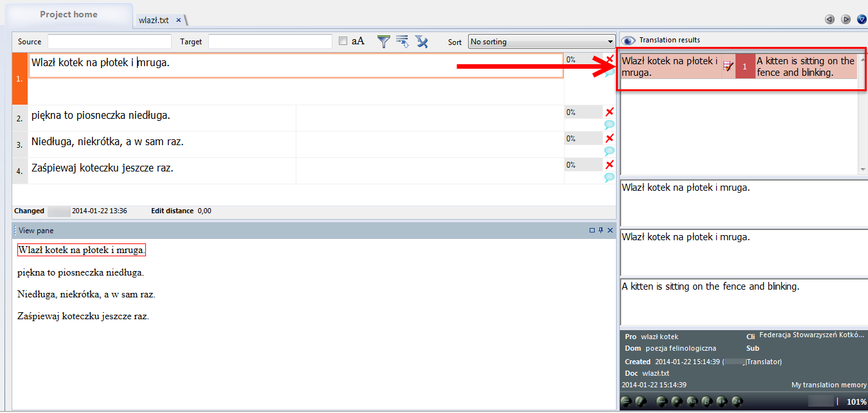Click the sort-with-arrow toolbar icon
Viewport: 868px width, 413px height.
pos(402,41)
